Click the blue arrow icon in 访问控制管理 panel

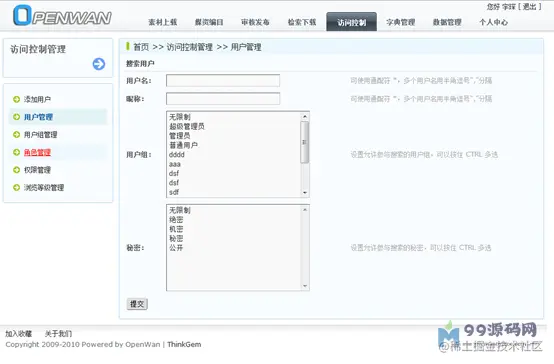99,64
